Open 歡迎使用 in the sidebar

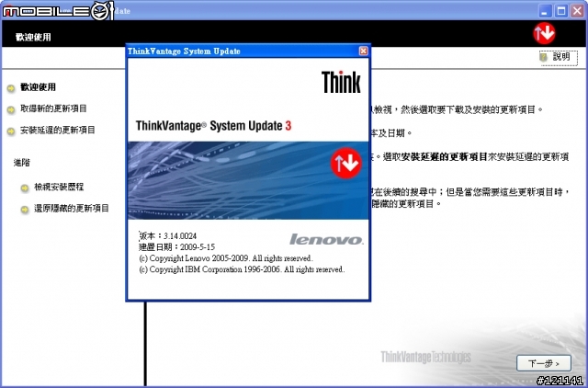pos(38,87)
